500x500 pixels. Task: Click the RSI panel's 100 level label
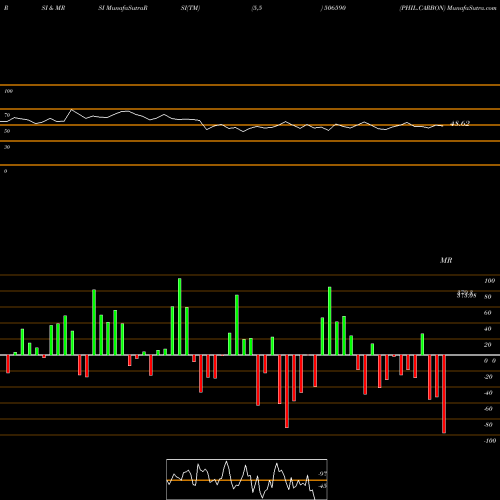8,91
